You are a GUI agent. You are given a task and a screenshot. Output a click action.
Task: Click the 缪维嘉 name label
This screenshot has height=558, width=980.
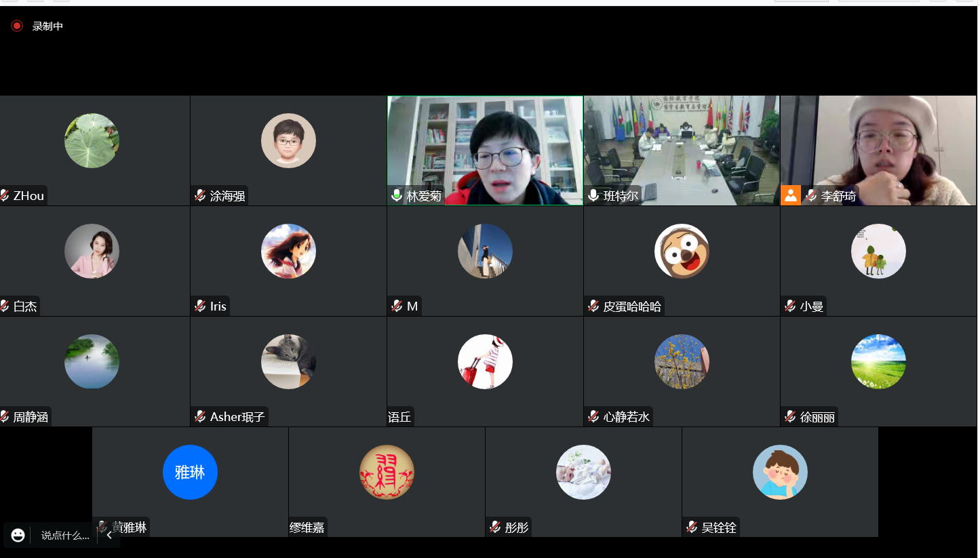(x=309, y=527)
